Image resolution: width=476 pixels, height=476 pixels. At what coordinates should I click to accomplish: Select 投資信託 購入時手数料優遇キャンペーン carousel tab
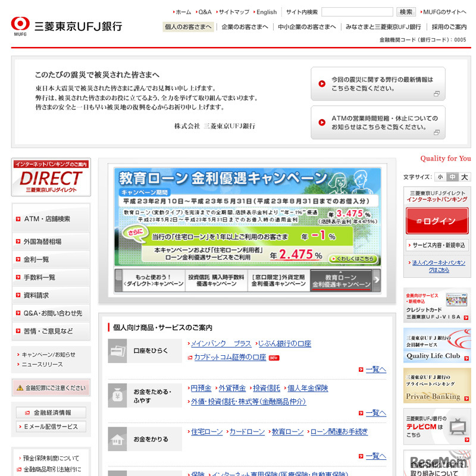216,280
